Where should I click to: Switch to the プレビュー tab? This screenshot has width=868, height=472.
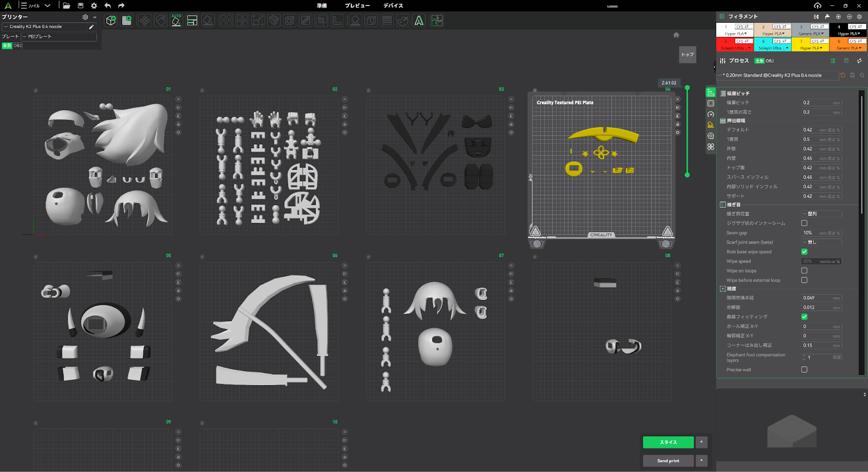(x=357, y=5)
